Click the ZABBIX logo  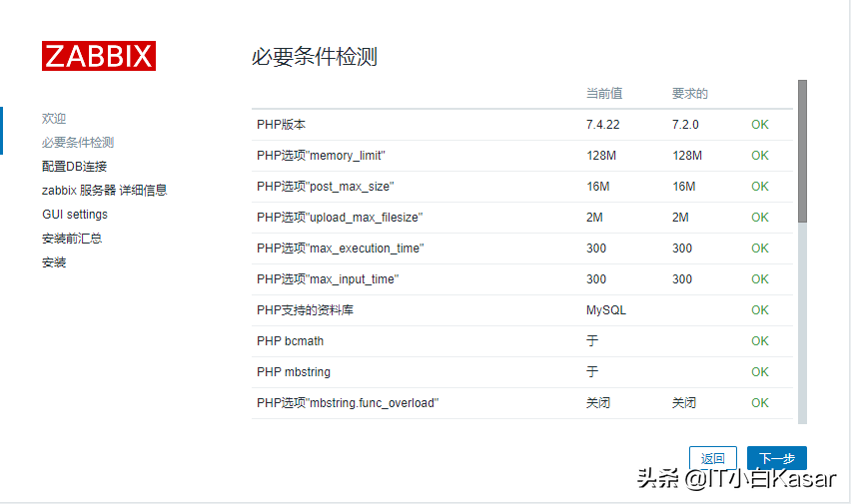[98, 56]
